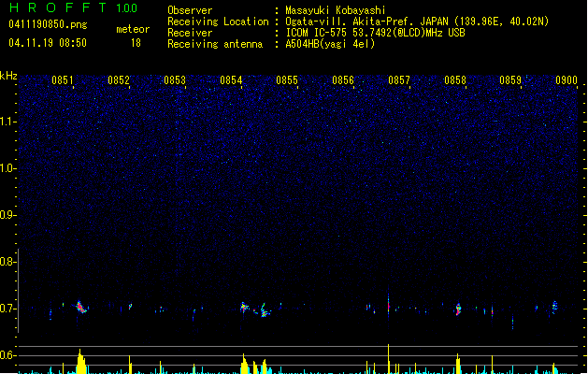588x374 pixels.
Task: Click the 0853 time marker
Action: (x=175, y=80)
